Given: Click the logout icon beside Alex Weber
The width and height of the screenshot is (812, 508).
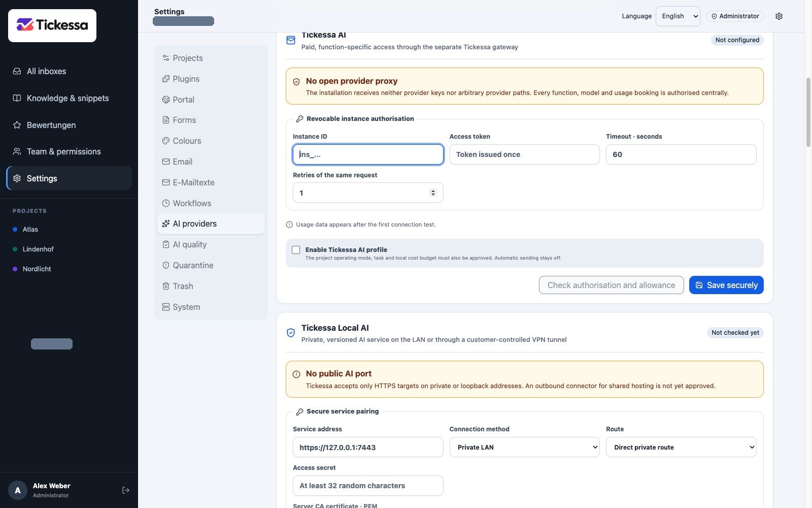Looking at the screenshot, I should 126,490.
